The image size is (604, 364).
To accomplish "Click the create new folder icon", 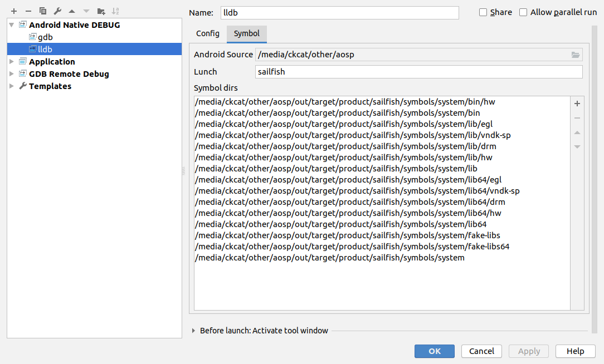I will point(101,11).
